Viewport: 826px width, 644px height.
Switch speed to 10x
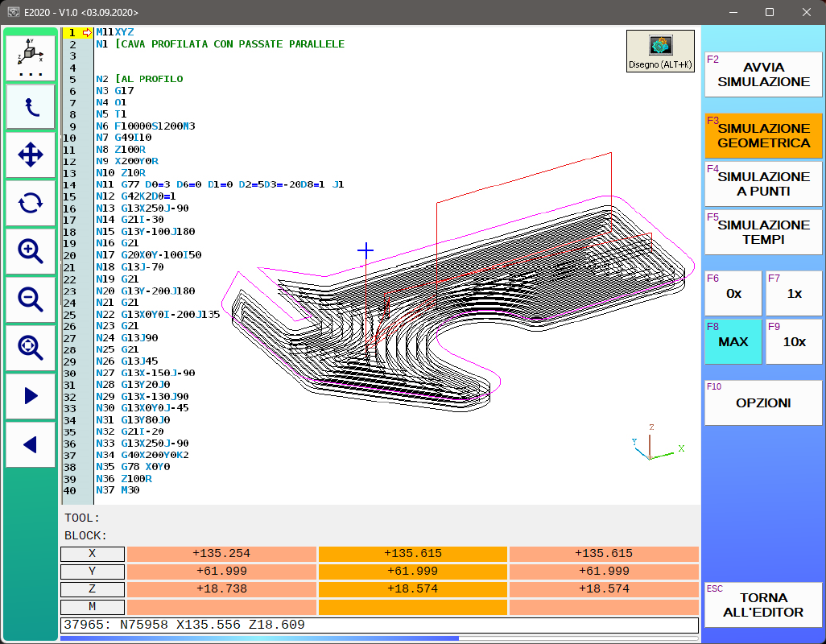tap(793, 341)
